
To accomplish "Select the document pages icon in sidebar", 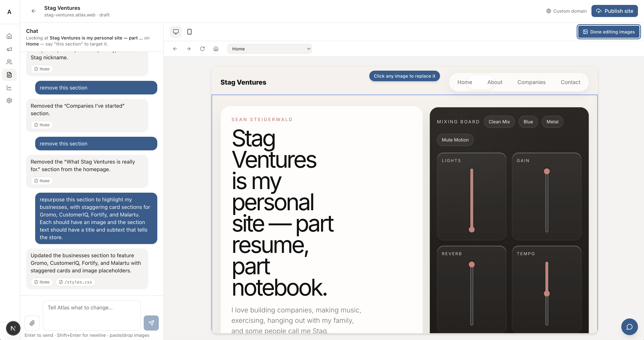I will 9,75.
